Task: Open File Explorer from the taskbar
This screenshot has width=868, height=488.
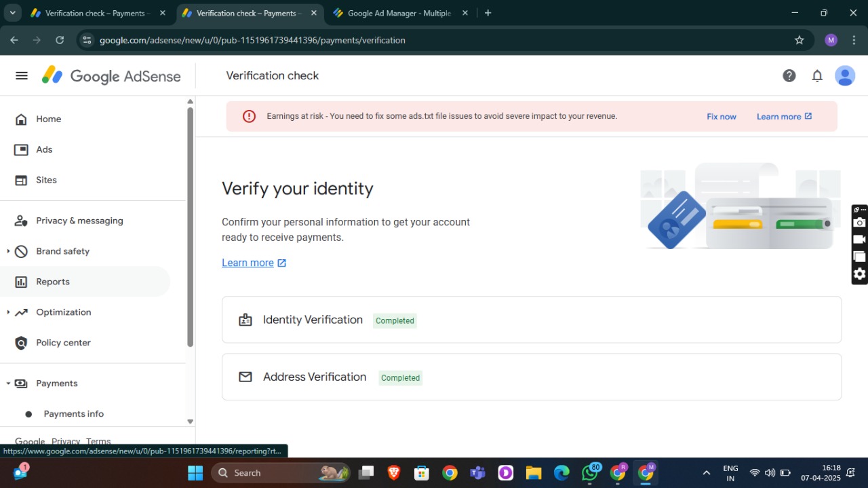Action: (x=534, y=473)
